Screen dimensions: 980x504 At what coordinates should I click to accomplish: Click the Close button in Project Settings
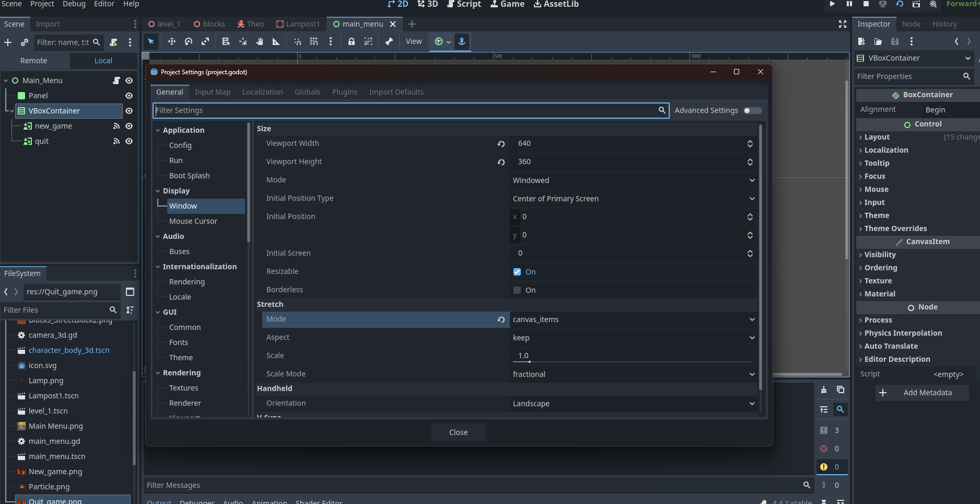point(459,432)
